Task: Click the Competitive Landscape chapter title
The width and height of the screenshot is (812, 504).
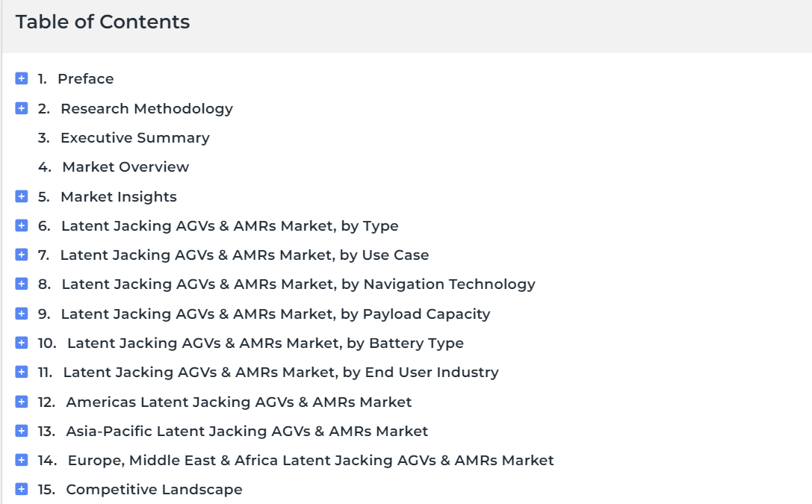Action: [x=154, y=490]
